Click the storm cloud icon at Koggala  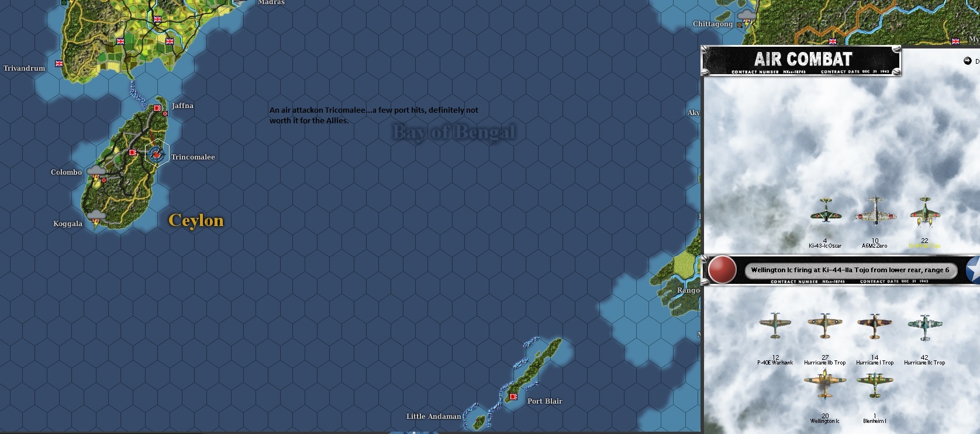pyautogui.click(x=95, y=218)
